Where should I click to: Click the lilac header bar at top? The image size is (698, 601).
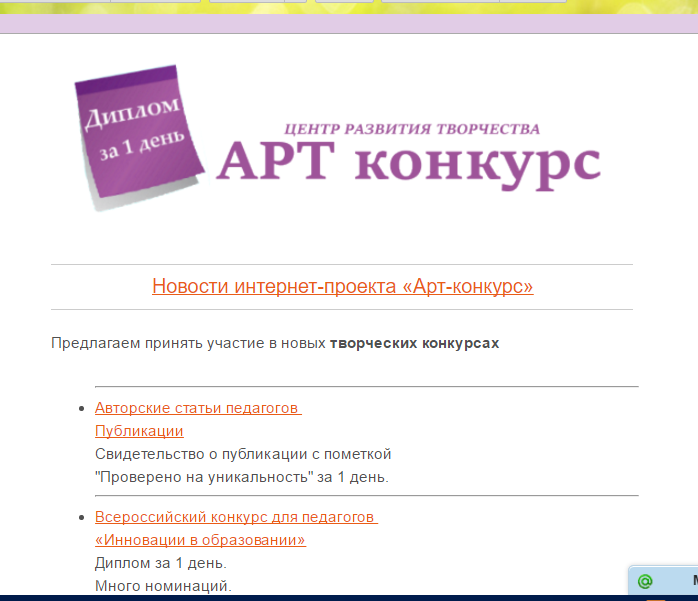[x=349, y=24]
